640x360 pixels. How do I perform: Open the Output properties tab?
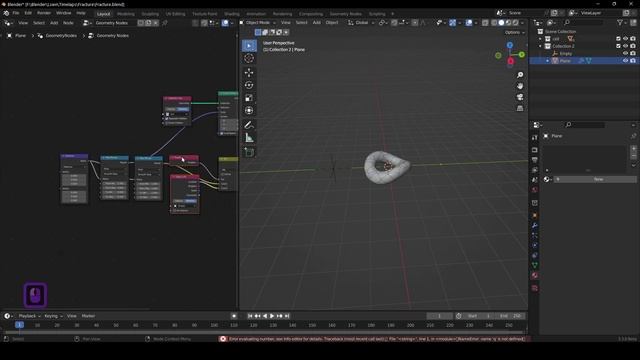tap(535, 160)
